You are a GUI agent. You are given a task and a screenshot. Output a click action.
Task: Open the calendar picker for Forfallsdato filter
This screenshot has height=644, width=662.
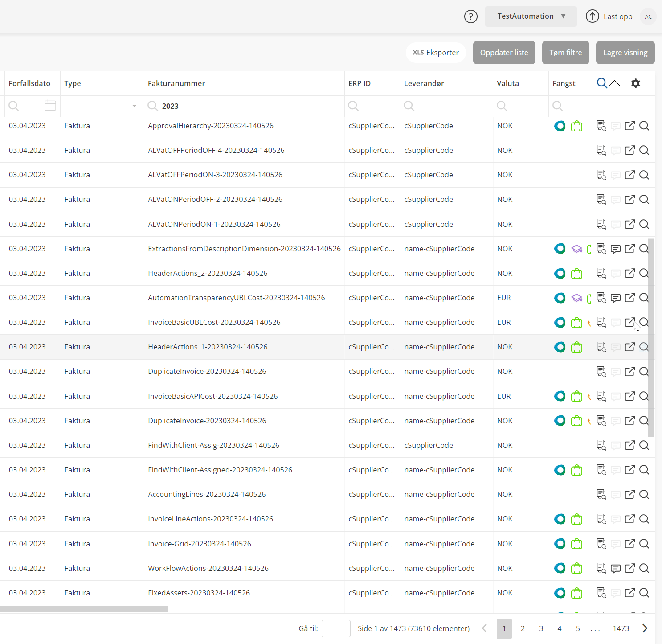pyautogui.click(x=50, y=105)
